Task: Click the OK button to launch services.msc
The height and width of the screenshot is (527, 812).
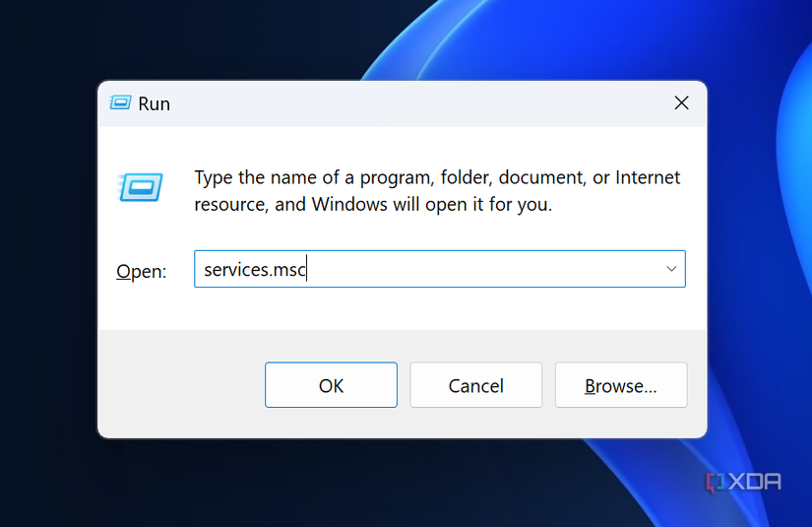Action: [x=331, y=385]
